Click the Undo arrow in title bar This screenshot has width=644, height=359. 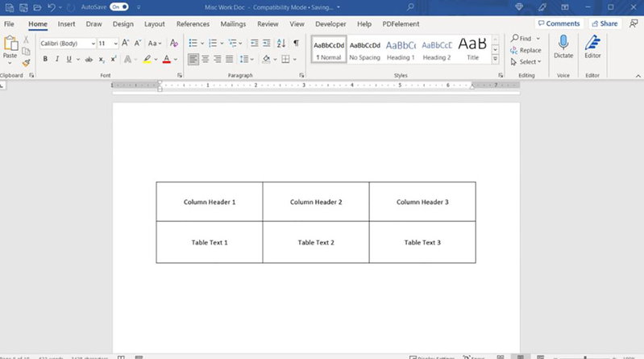tap(52, 7)
